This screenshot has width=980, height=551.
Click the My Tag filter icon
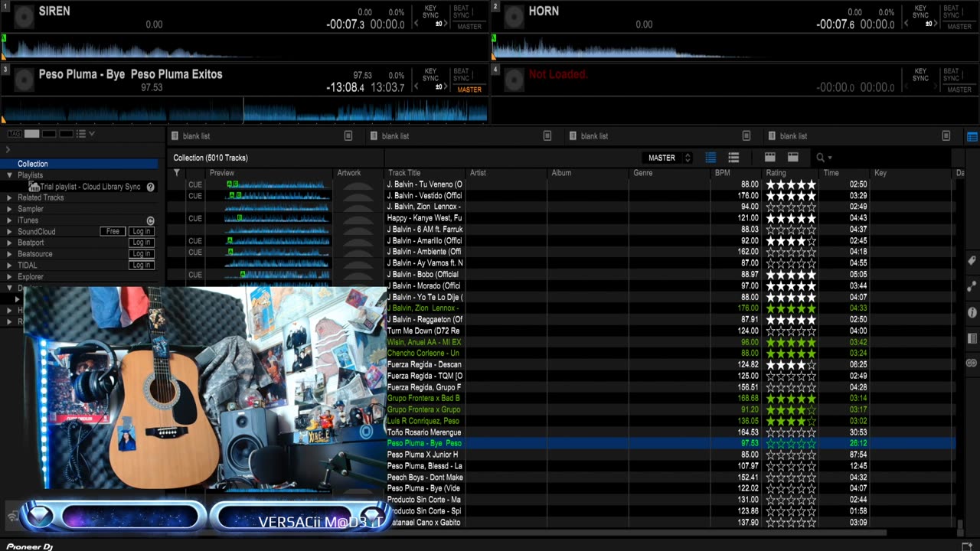click(14, 134)
